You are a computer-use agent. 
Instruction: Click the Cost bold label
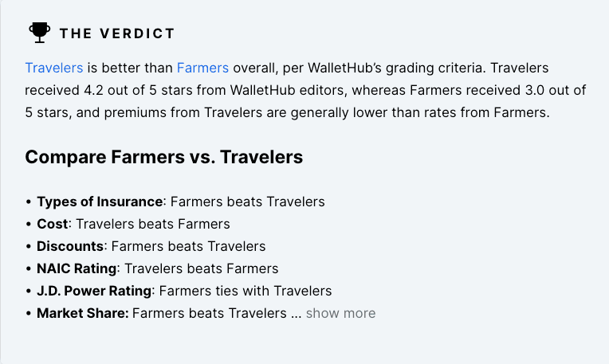[53, 224]
